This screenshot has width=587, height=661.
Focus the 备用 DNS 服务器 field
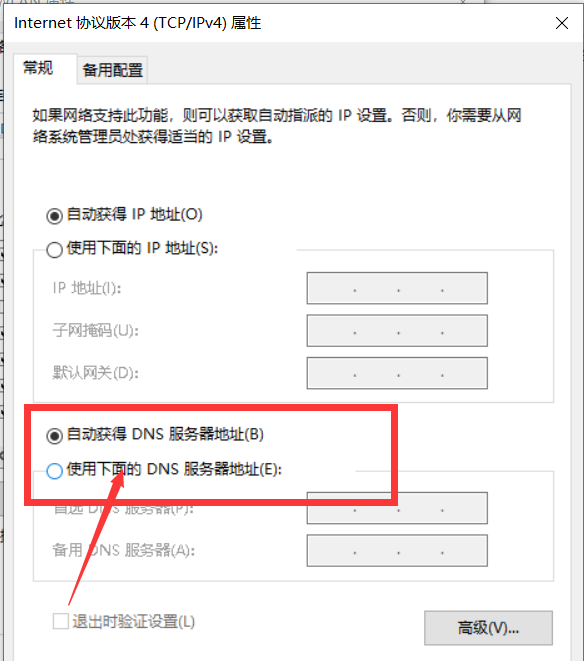point(397,551)
